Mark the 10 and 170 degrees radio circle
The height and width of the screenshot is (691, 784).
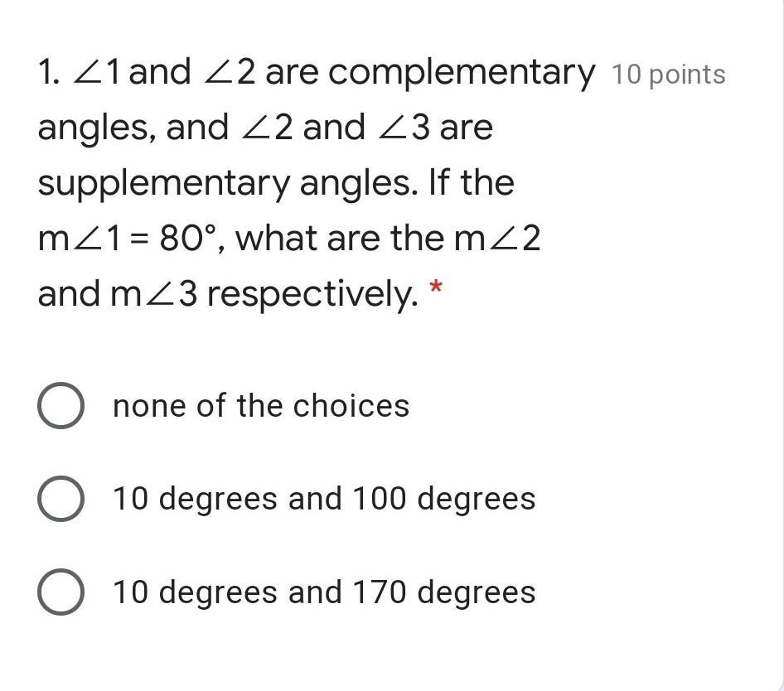(x=60, y=592)
